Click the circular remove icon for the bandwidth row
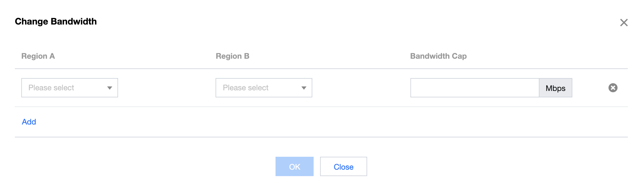This screenshot has height=189, width=644. point(612,87)
